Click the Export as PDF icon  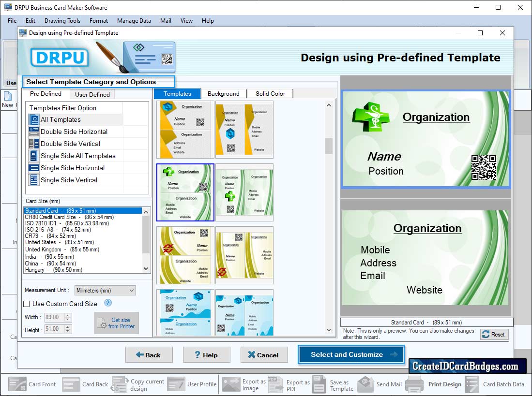click(x=275, y=384)
